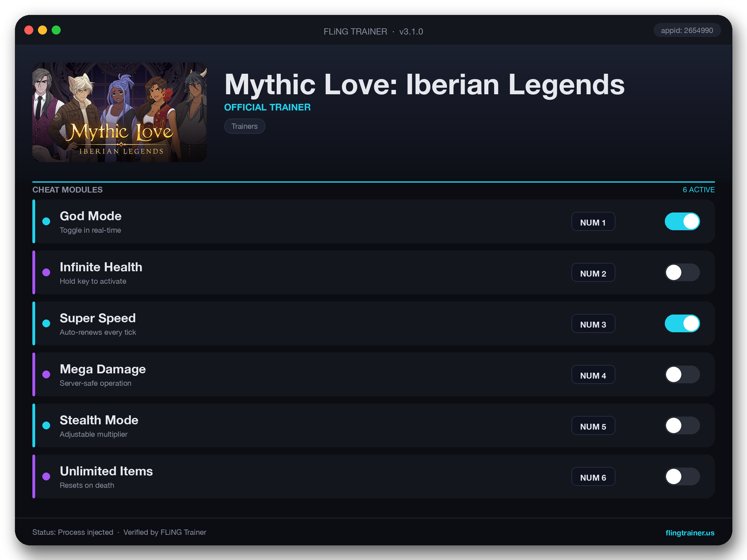747x560 pixels.
Task: Select the Stealth Mode module title
Action: point(99,420)
